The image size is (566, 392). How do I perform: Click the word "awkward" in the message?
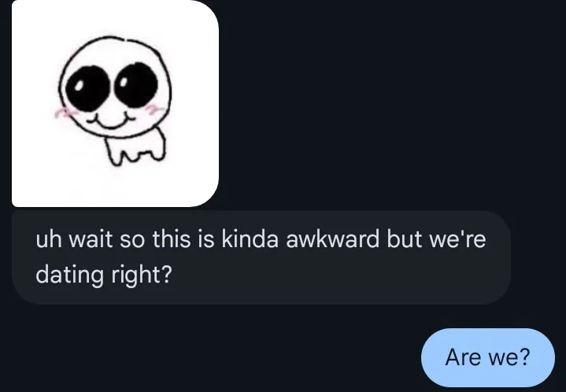(x=332, y=239)
